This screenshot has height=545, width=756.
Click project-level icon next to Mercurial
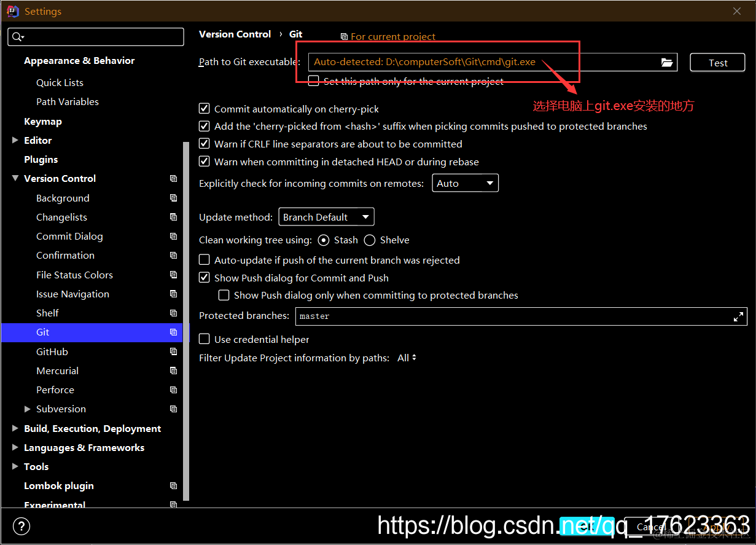173,371
